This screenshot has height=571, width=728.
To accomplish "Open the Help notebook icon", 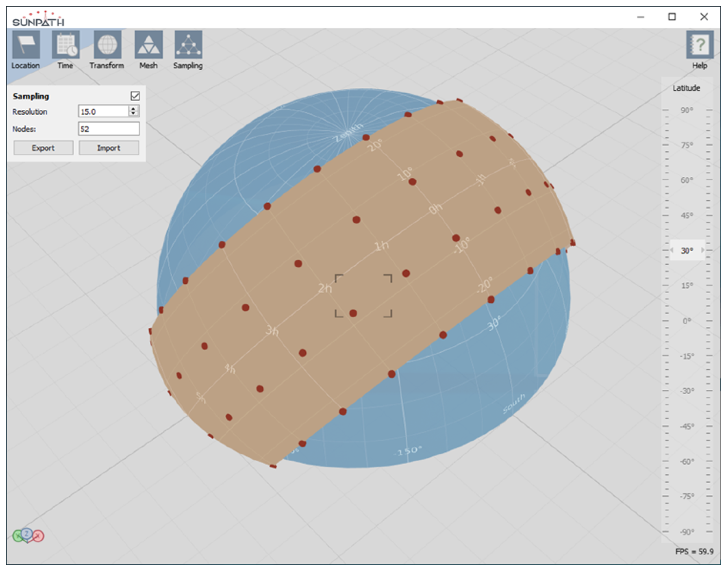I will click(x=700, y=45).
